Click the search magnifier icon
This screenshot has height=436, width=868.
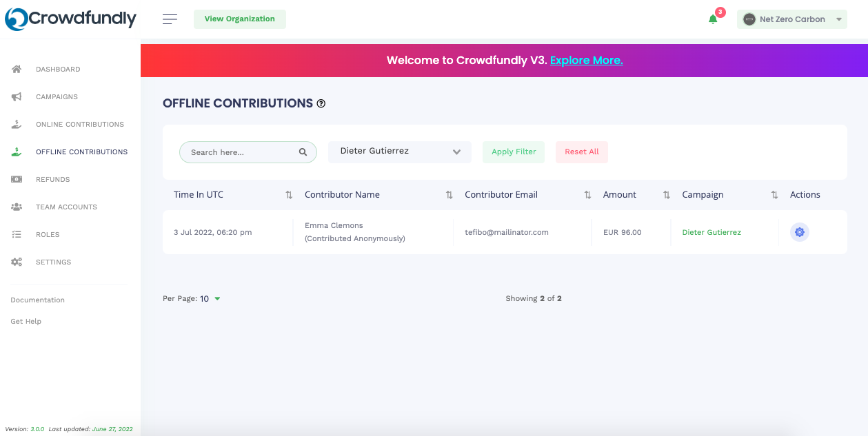pyautogui.click(x=303, y=152)
